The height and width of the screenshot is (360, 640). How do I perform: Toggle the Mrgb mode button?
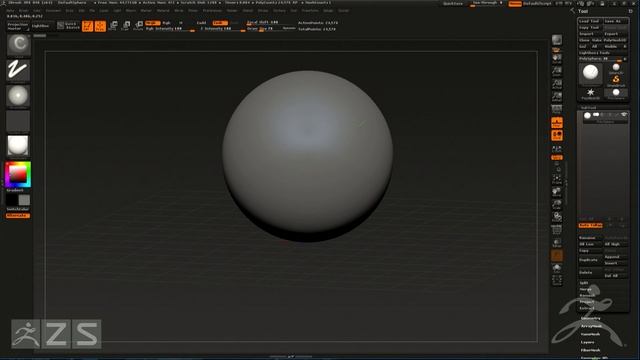[153, 23]
